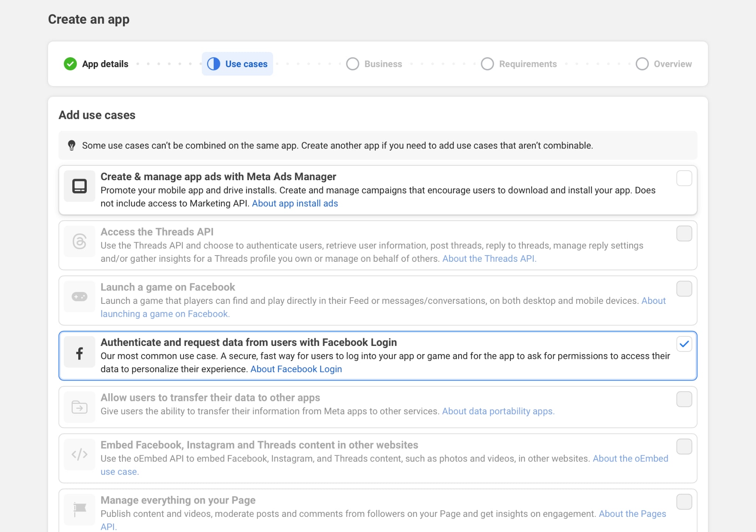Image resolution: width=756 pixels, height=532 pixels.
Task: Click the Access the Threads API title
Action: pyautogui.click(x=157, y=232)
